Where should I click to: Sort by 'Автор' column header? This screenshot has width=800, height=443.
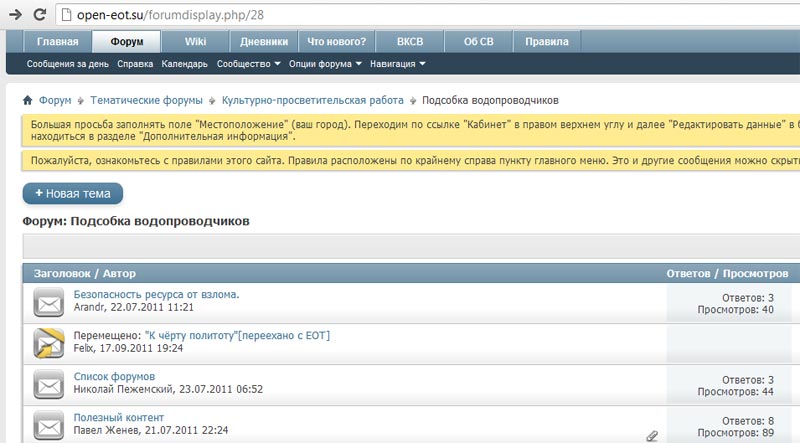click(119, 274)
